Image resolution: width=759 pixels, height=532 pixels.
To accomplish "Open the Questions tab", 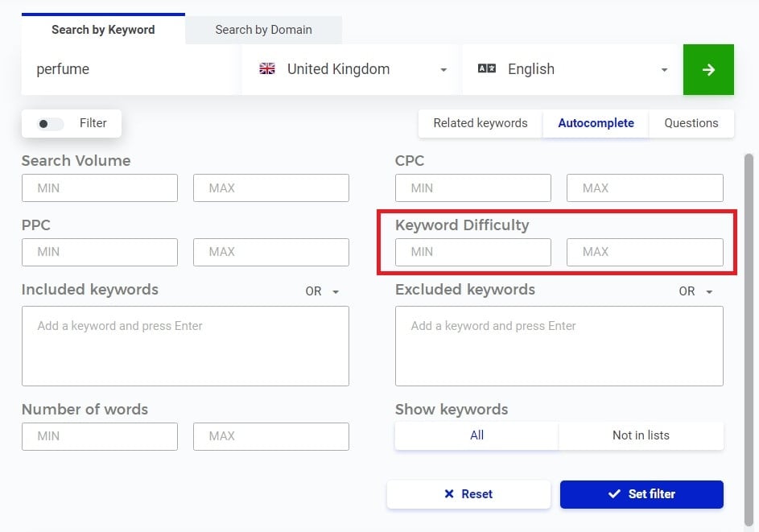I will point(691,123).
